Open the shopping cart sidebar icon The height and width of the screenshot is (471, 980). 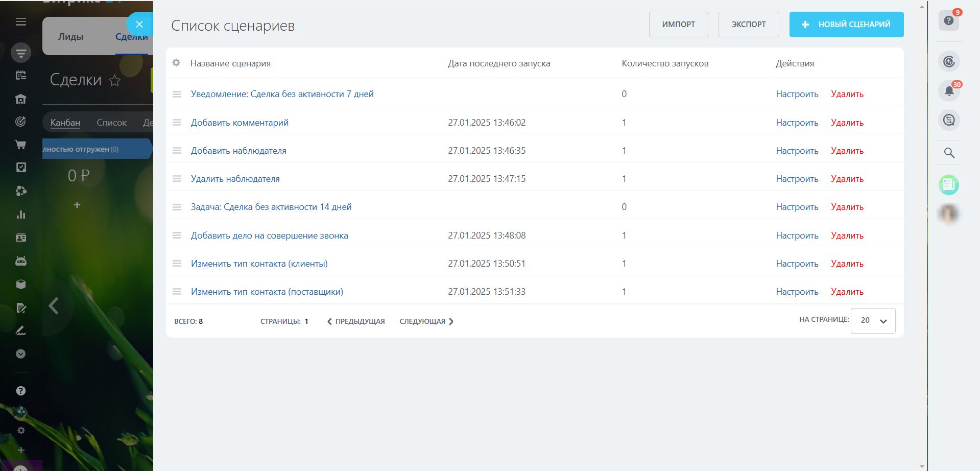point(21,145)
